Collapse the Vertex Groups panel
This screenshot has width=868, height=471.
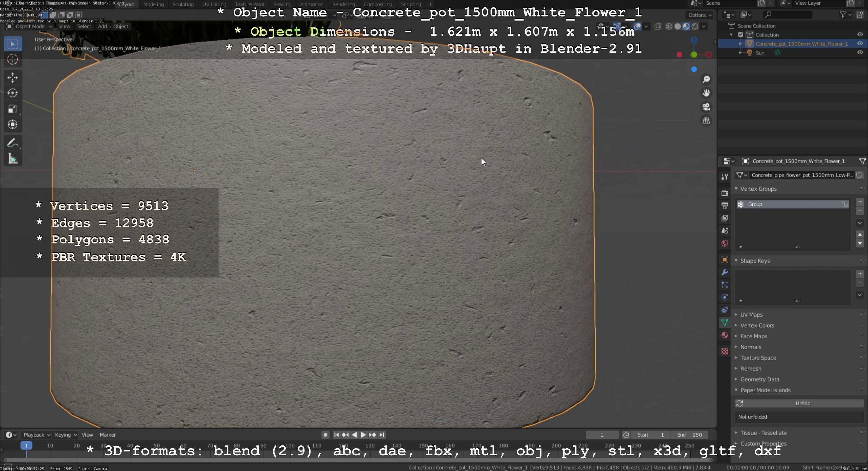(758, 189)
